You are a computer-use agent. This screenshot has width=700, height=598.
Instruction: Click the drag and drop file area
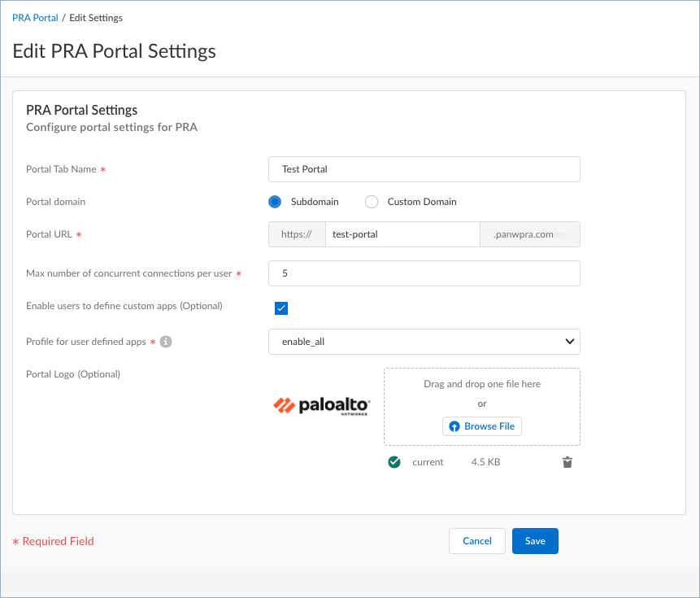tap(482, 391)
